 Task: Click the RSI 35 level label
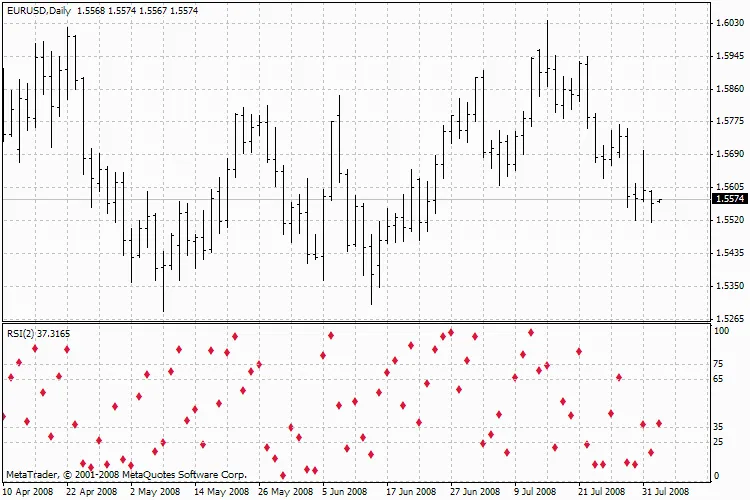click(718, 426)
